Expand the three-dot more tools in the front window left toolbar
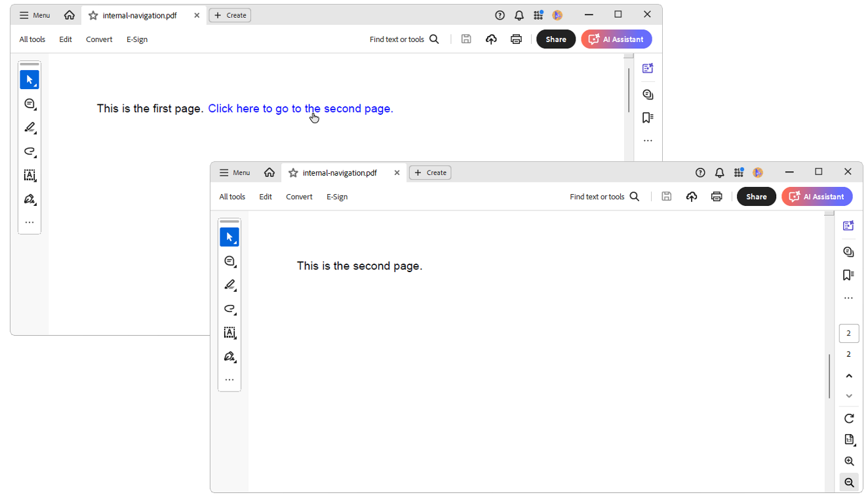 pos(229,380)
